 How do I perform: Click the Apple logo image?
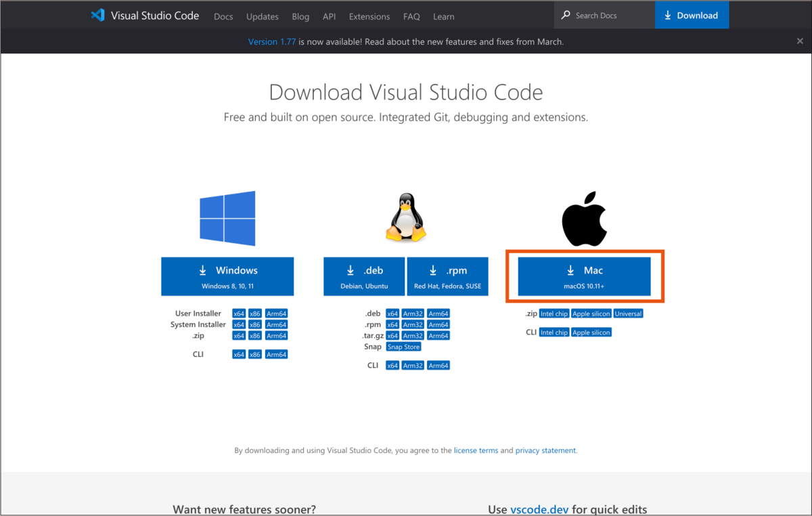click(x=585, y=218)
